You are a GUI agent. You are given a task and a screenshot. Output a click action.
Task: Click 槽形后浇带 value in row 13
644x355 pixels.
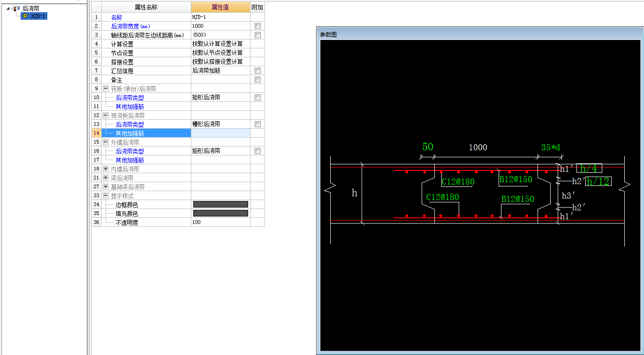click(220, 124)
